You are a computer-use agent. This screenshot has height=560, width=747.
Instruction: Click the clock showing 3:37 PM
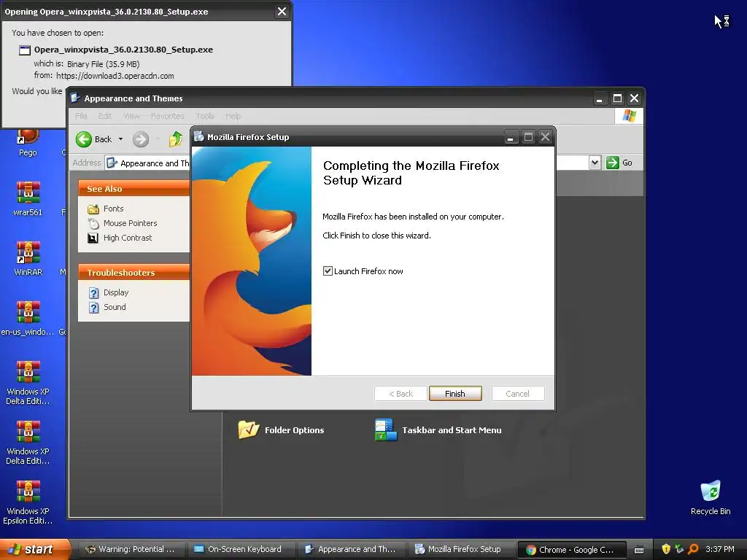720,549
